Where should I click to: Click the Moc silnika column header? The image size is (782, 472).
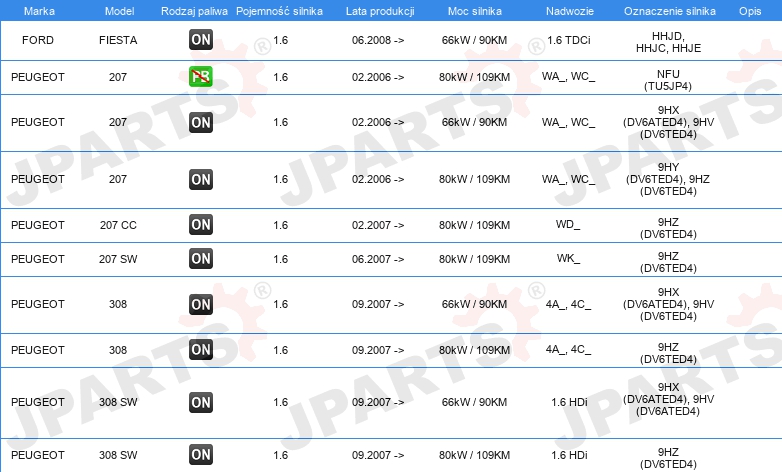[x=475, y=11]
